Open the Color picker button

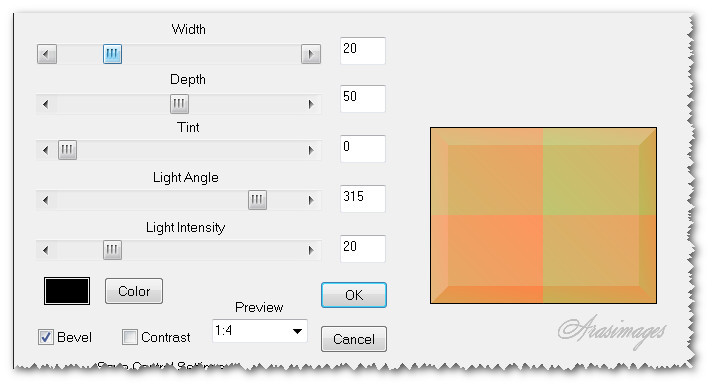click(134, 291)
